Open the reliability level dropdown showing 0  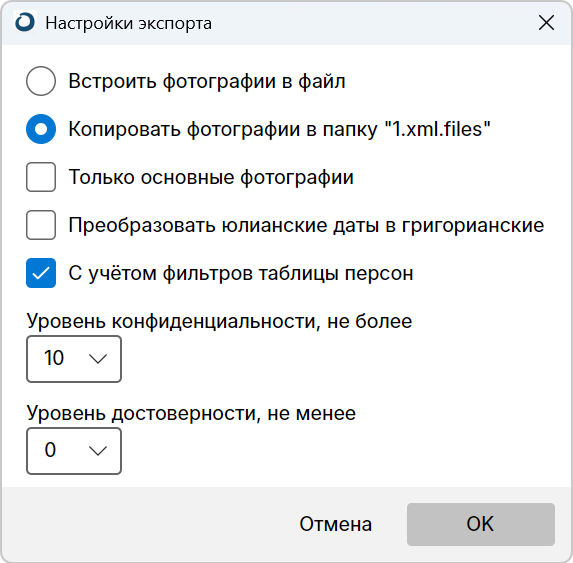(74, 451)
